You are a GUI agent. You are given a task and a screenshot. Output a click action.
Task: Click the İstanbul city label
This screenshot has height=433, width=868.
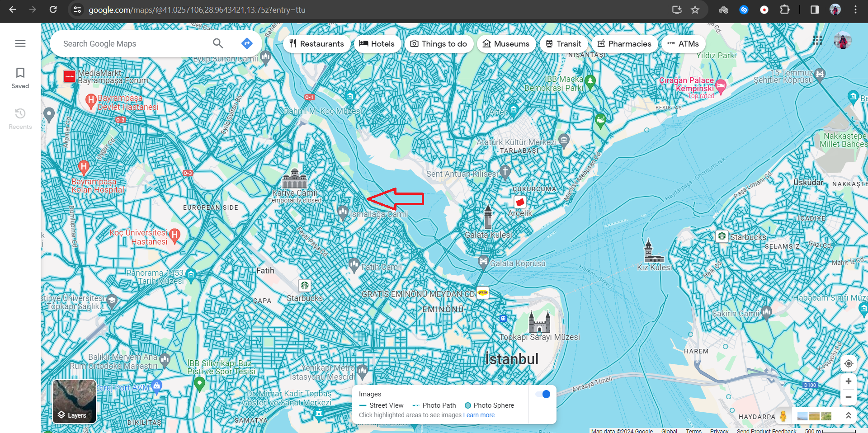coord(512,359)
